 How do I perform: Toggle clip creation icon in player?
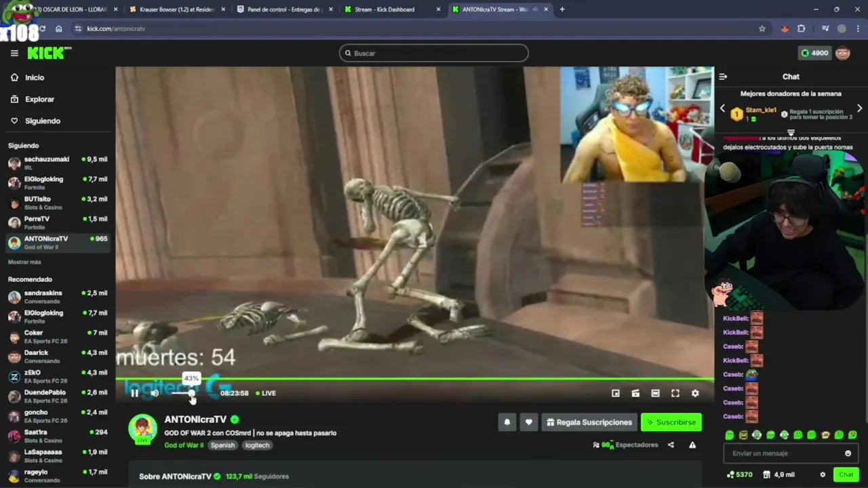(635, 393)
